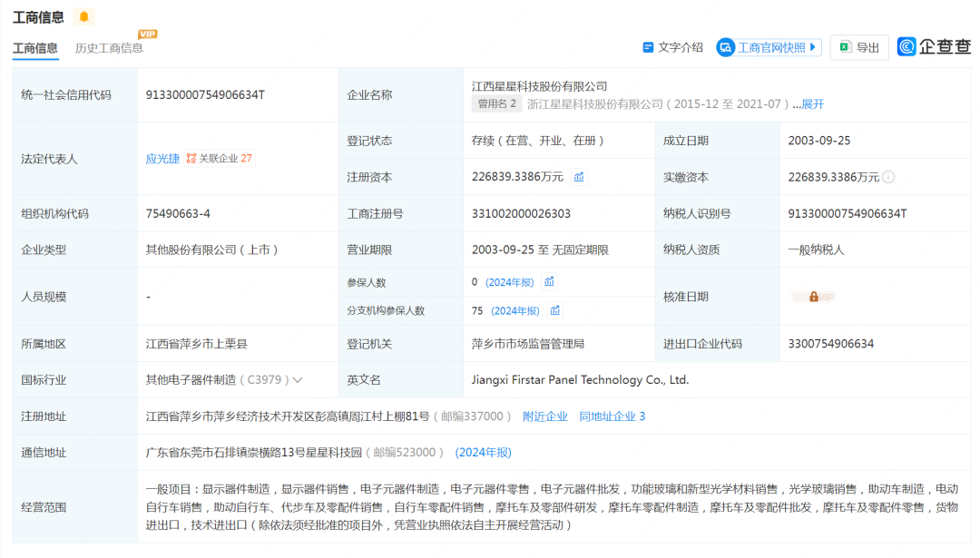This screenshot has width=980, height=558.
Task: Select 所属地区 江西省萍乡市上栗县
Action: click(x=196, y=344)
